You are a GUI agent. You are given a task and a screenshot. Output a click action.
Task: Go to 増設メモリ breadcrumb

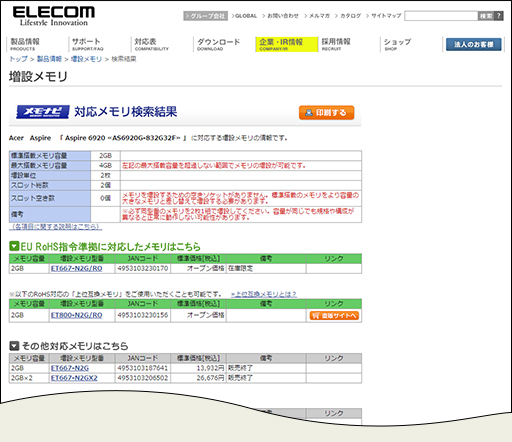[x=86, y=59]
